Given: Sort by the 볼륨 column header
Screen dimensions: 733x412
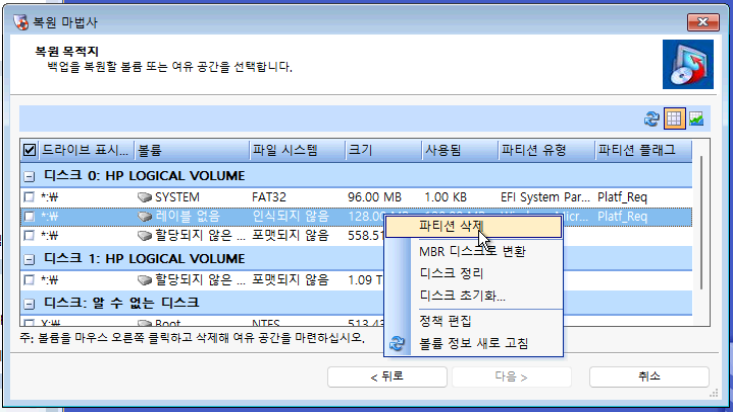Looking at the screenshot, I should [x=192, y=151].
